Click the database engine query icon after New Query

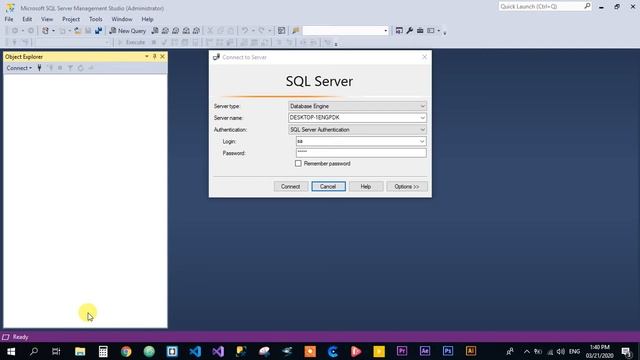155,31
